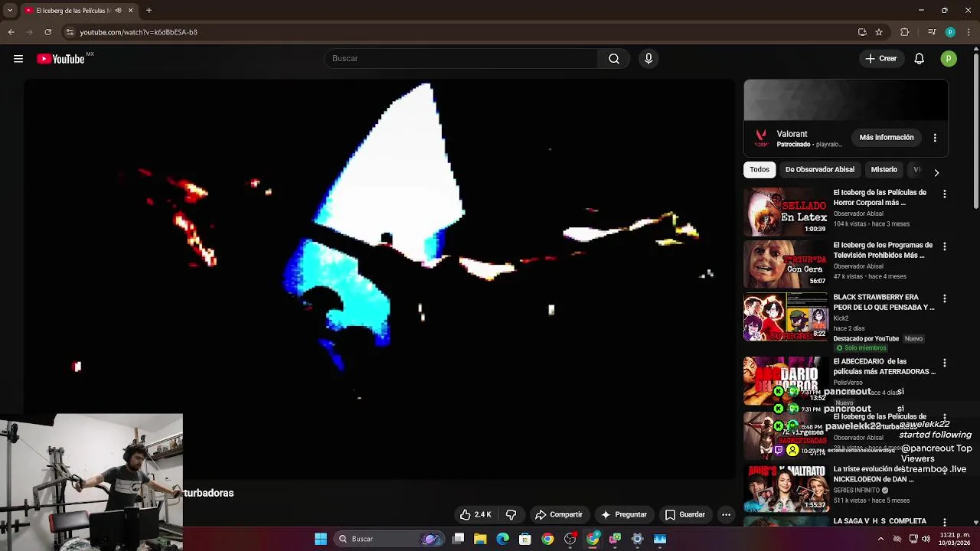Share the video via Compartir
Viewport: 980px width, 551px height.
558,514
